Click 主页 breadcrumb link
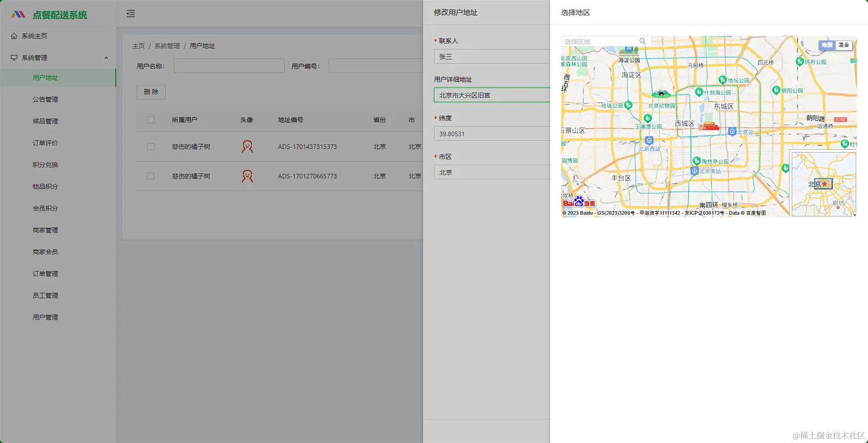This screenshot has height=443, width=868. click(x=138, y=46)
